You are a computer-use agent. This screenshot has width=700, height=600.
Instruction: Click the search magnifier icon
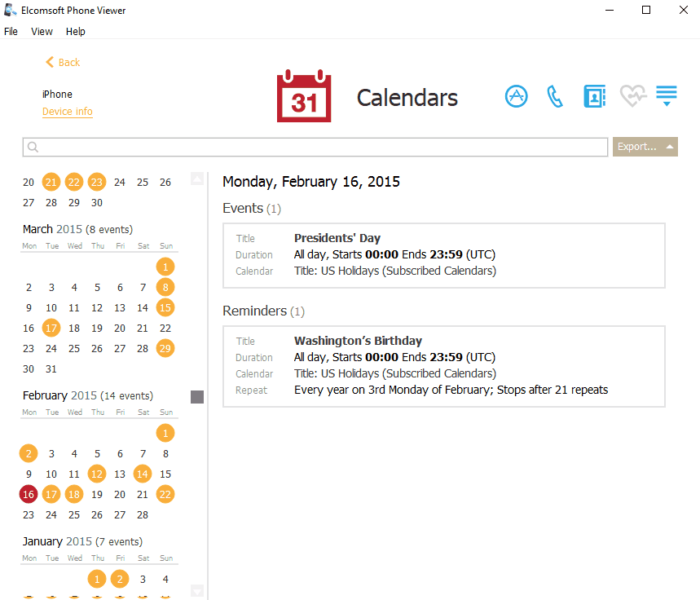pos(33,148)
